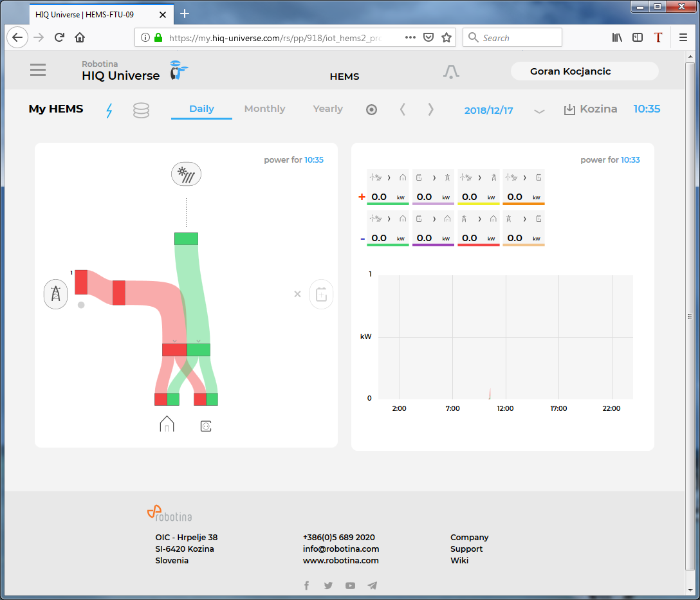Open the notifications bell icon
The width and height of the screenshot is (700, 600).
[x=451, y=72]
